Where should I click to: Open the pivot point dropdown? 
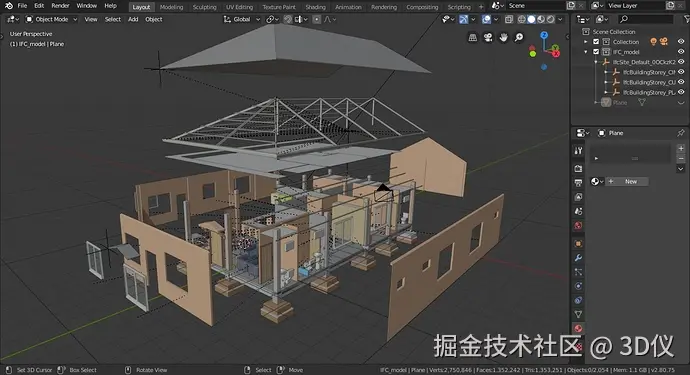pos(272,19)
